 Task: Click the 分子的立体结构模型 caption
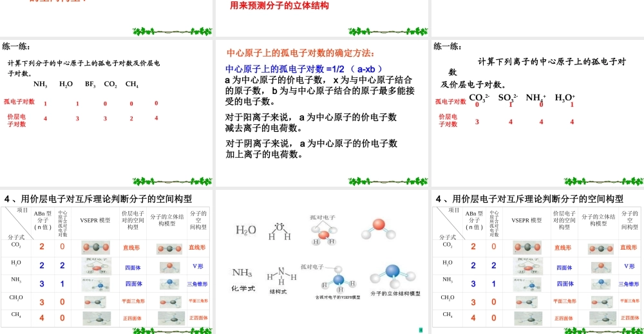pos(395,294)
